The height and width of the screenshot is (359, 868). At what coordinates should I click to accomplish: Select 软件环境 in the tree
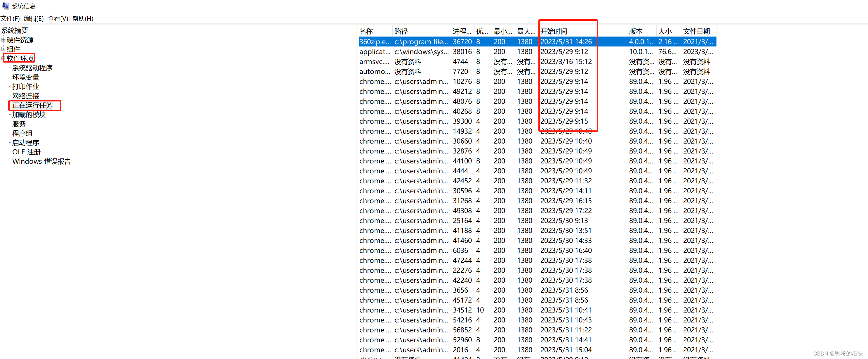click(20, 58)
